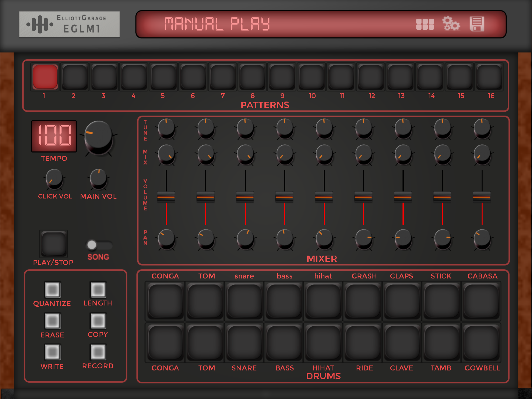Click the TEMPO display showing 100
This screenshot has width=532, height=399.
pyautogui.click(x=54, y=136)
